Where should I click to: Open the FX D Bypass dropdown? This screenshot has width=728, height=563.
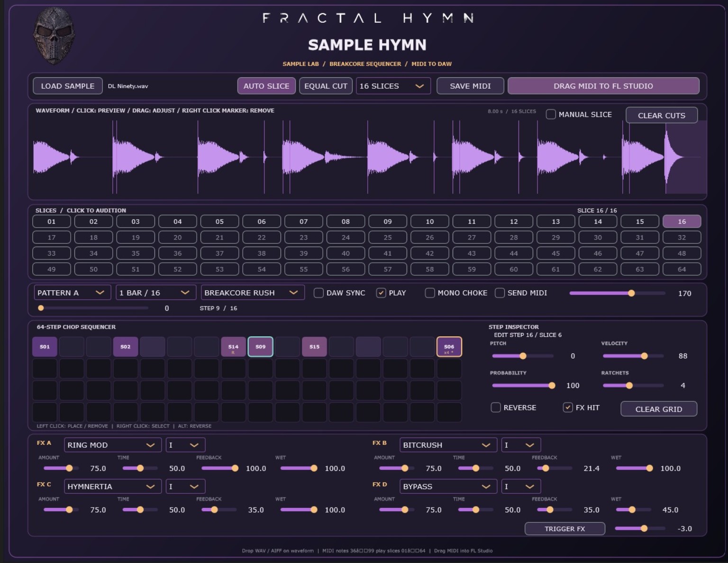(x=448, y=486)
